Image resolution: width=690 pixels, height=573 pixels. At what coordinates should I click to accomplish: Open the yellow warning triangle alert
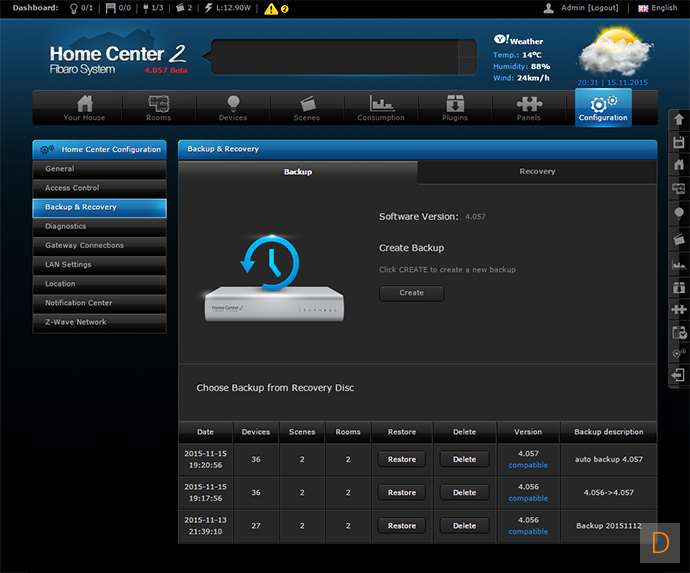pyautogui.click(x=271, y=9)
